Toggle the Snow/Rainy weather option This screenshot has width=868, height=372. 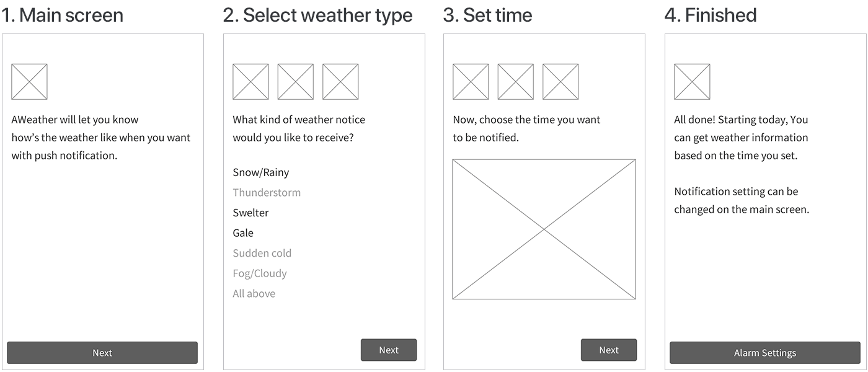(x=261, y=172)
